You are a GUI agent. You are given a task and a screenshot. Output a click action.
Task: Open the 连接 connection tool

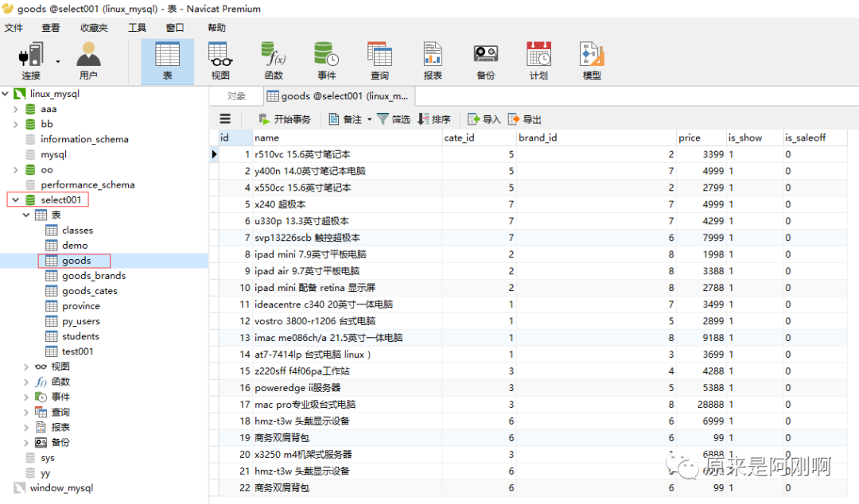(x=31, y=60)
